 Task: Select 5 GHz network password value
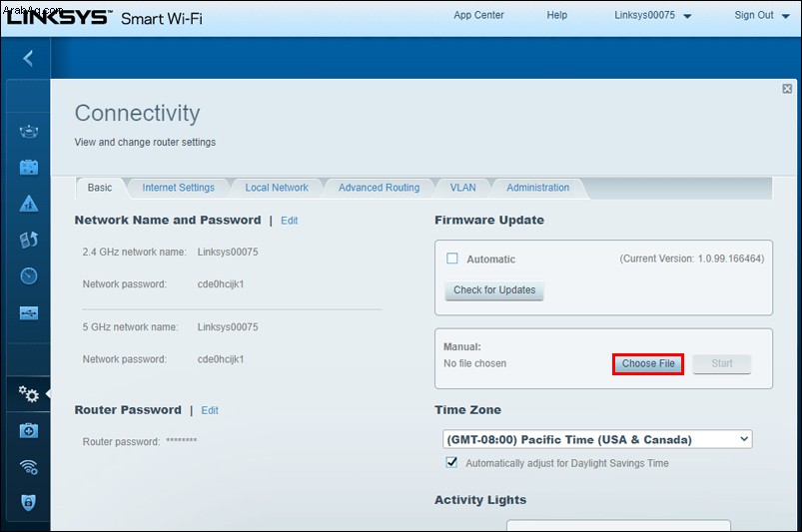tap(221, 359)
